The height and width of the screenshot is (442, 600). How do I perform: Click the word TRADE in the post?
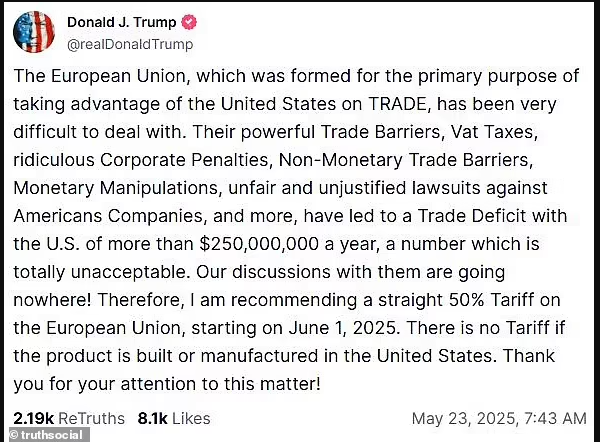pos(398,104)
